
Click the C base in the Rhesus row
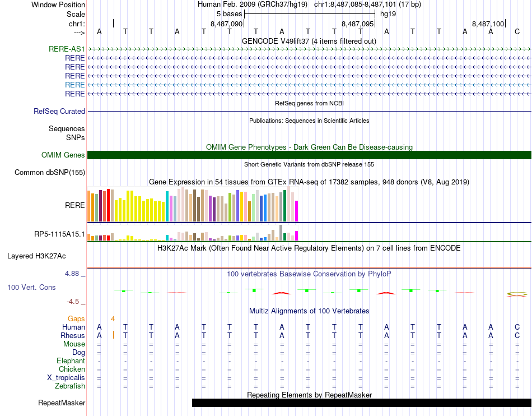point(517,335)
